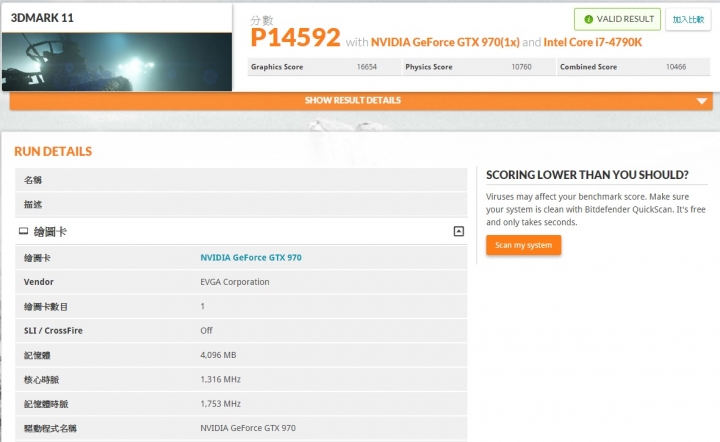Click the green valid result info icon
The image size is (720, 442).
(588, 19)
